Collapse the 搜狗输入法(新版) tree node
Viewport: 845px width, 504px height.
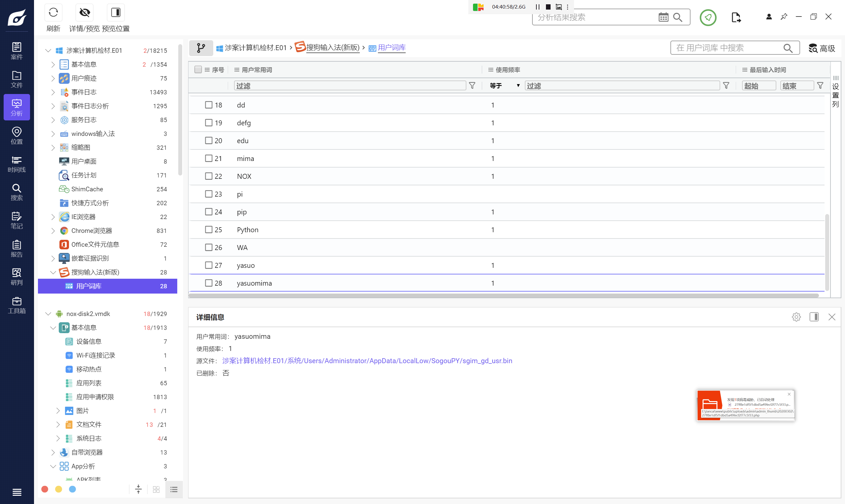point(53,272)
